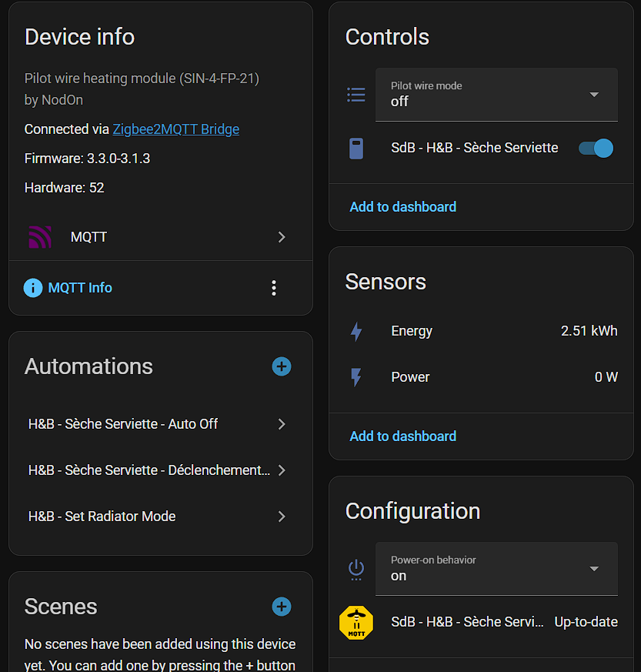
Task: Open the Zigbee2MQTT Bridge link
Action: [x=175, y=129]
